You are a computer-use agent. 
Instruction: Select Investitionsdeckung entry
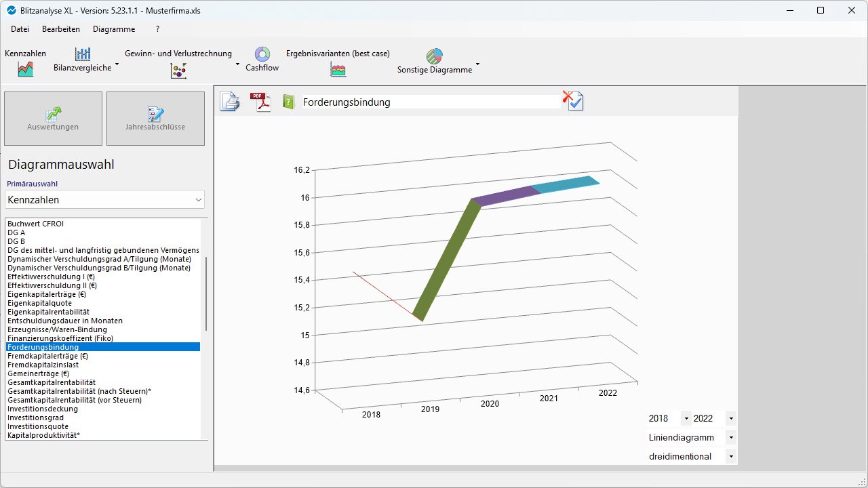(x=103, y=409)
